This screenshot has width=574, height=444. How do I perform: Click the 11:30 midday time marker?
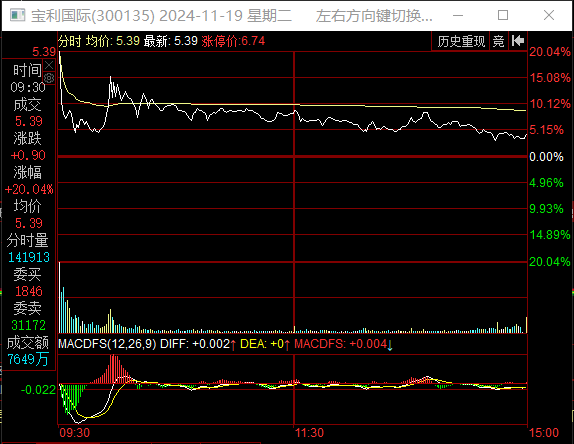pos(309,433)
